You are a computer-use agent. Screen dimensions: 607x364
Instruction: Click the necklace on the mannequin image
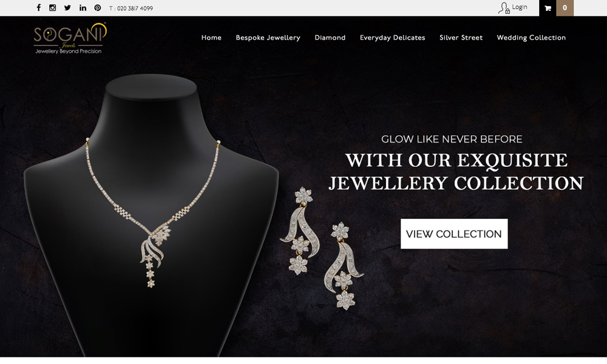pyautogui.click(x=152, y=213)
